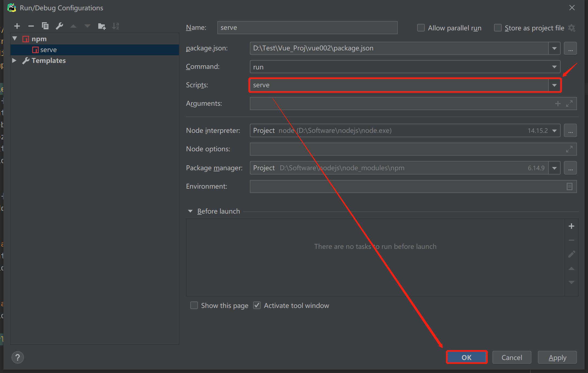Browse for the Node interpreter
This screenshot has width=588, height=373.
[x=570, y=131]
